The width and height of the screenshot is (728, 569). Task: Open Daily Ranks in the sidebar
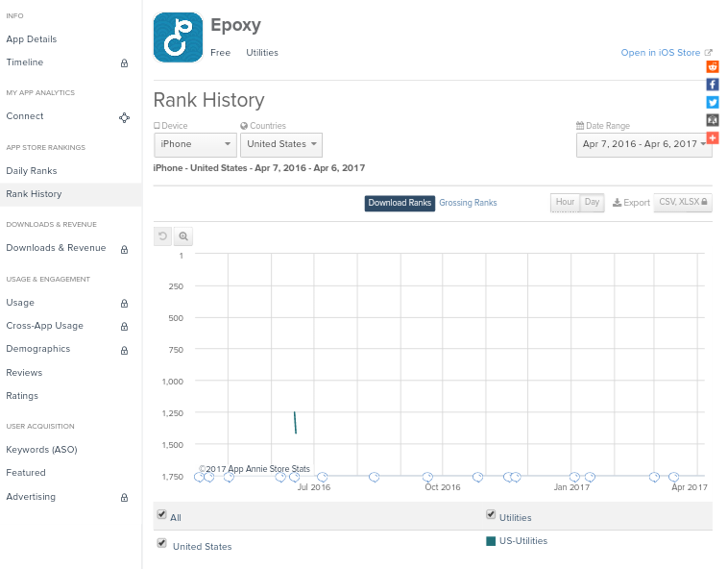point(32,171)
